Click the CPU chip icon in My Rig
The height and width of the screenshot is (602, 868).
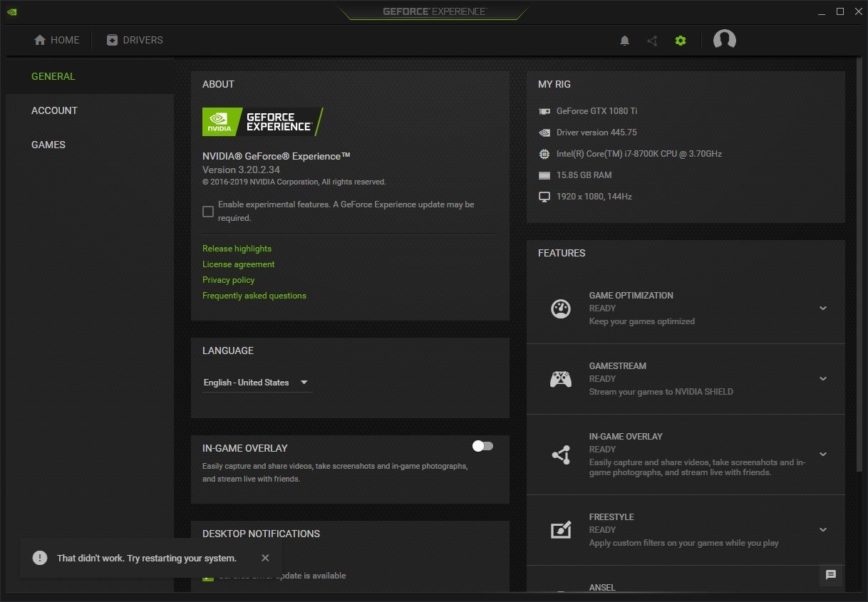click(x=544, y=154)
